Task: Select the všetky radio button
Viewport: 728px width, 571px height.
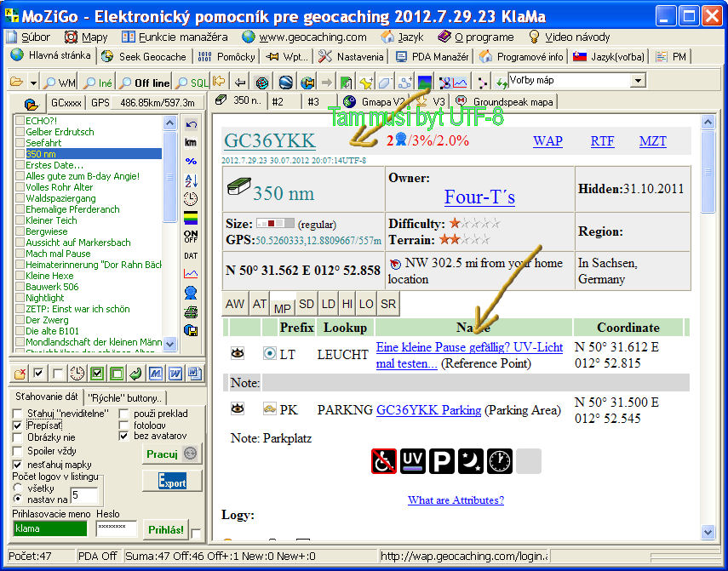Action: (x=18, y=488)
